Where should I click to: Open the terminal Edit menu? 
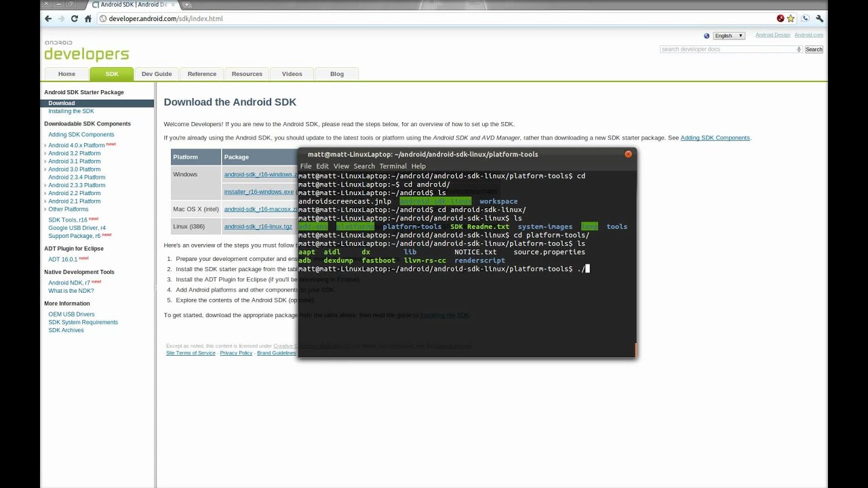point(322,166)
